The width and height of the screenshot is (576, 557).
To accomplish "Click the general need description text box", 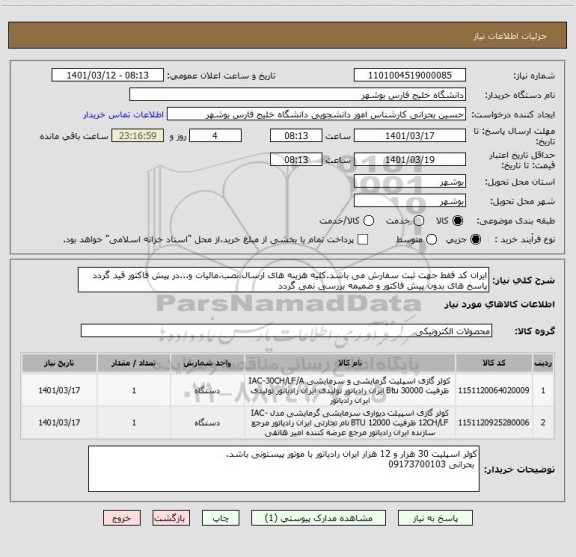I will pos(284,280).
